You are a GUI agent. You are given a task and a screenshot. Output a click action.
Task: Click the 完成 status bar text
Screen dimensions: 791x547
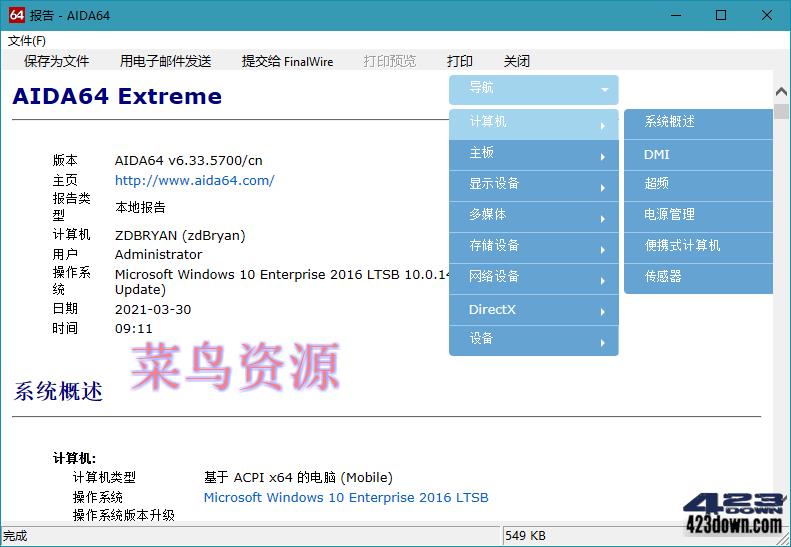(15, 535)
